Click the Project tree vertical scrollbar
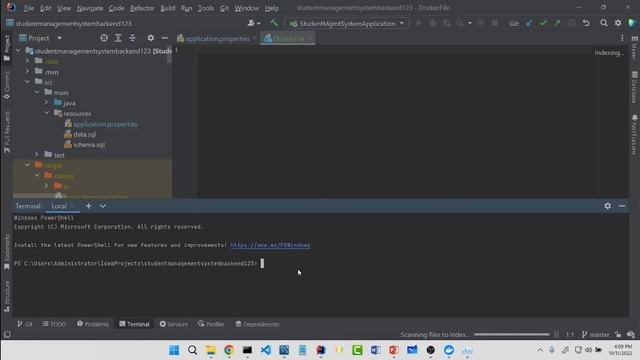640x360 pixels. tap(169, 54)
